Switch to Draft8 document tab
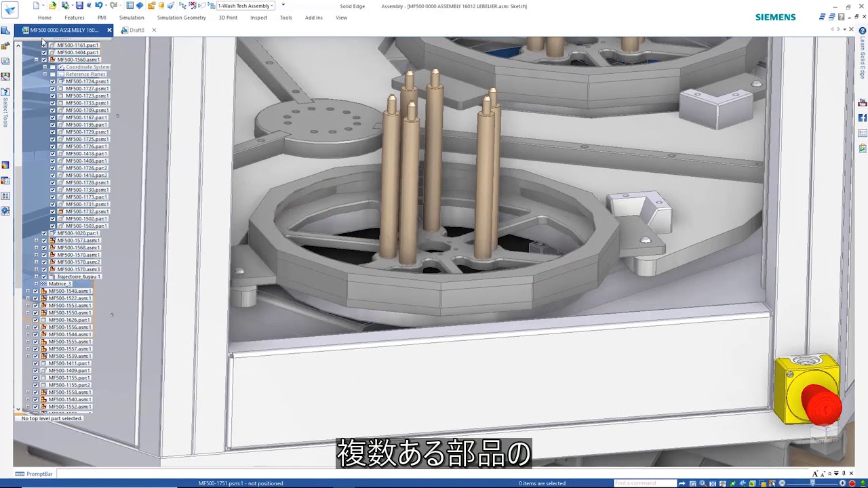868x488 pixels. (x=136, y=30)
